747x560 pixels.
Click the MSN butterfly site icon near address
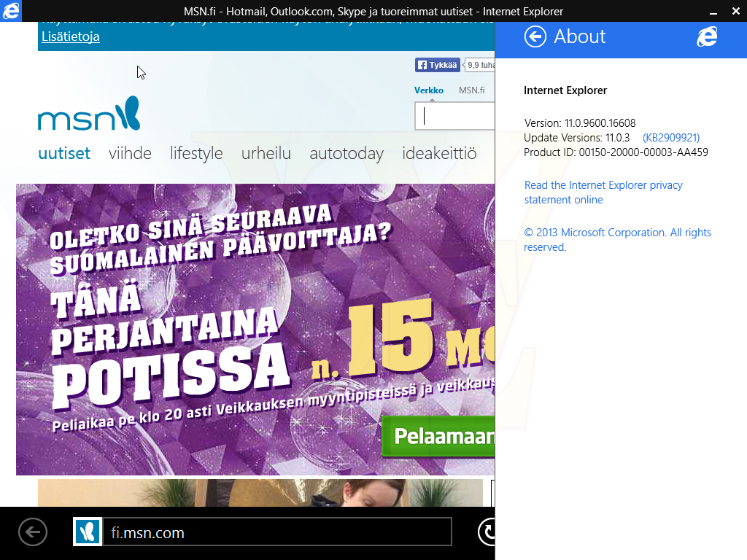(x=88, y=532)
